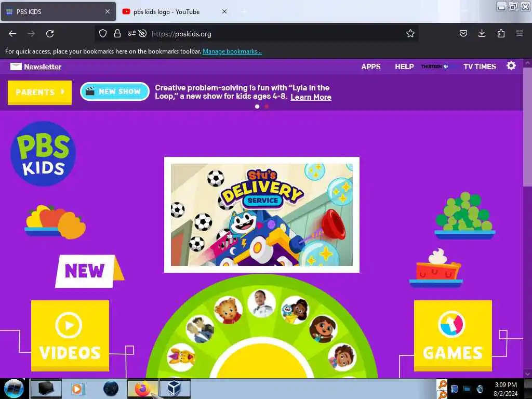Click the Newsletter envelope icon
This screenshot has height=399, width=532.
point(16,66)
